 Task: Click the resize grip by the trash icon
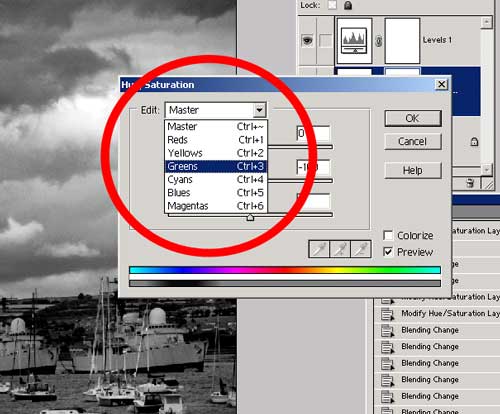(489, 184)
